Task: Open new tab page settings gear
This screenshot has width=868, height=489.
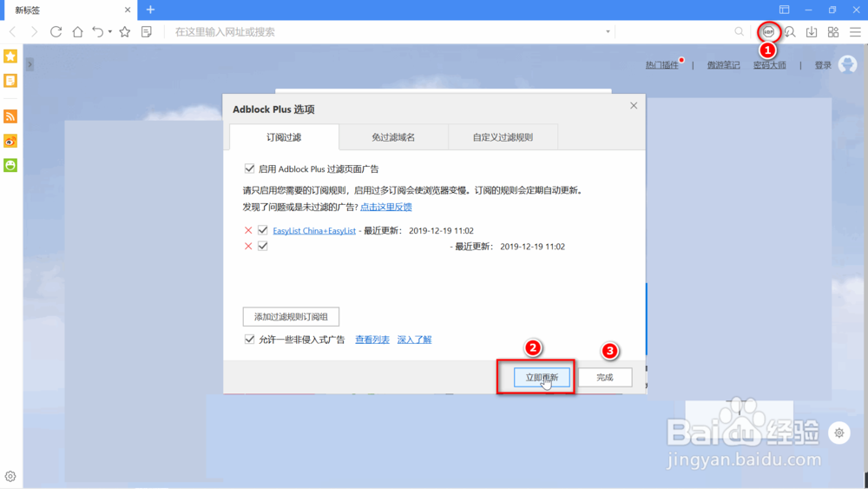Action: (x=839, y=433)
